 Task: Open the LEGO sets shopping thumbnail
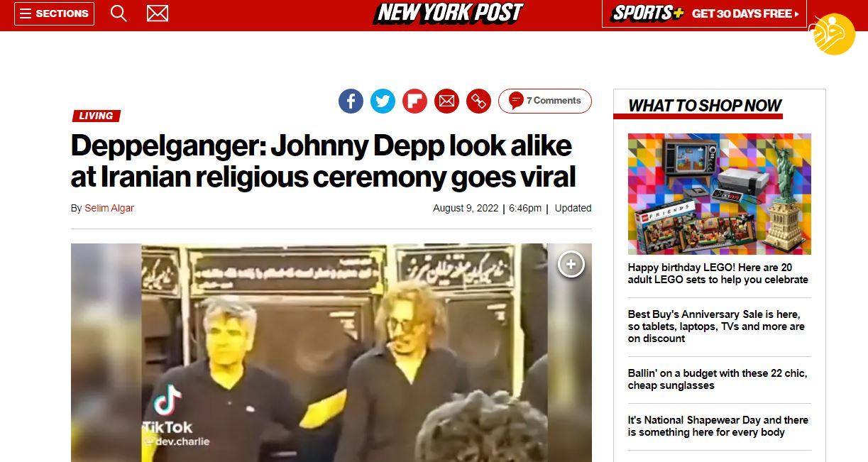[719, 194]
